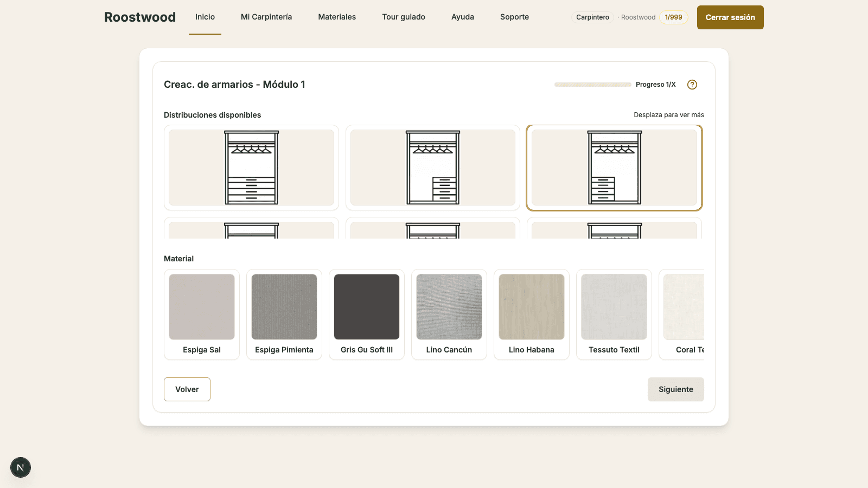
Task: Choose the Gris Gu Soft III swatch
Action: [x=367, y=314]
